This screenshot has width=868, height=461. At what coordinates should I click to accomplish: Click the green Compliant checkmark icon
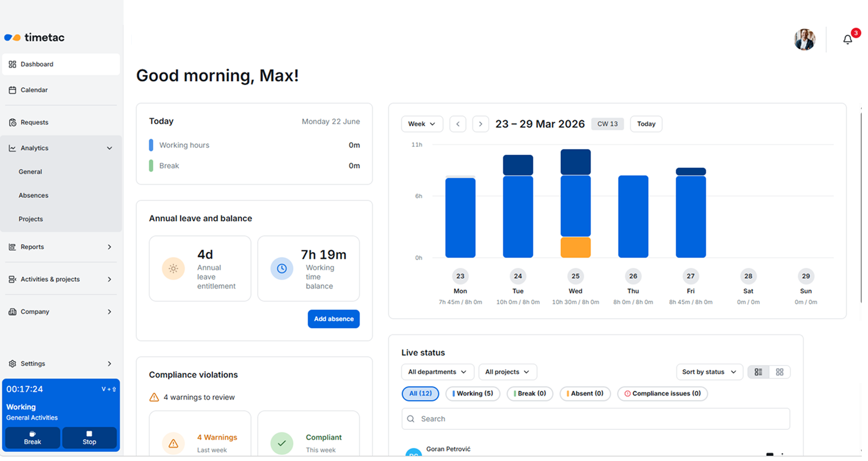(x=282, y=443)
